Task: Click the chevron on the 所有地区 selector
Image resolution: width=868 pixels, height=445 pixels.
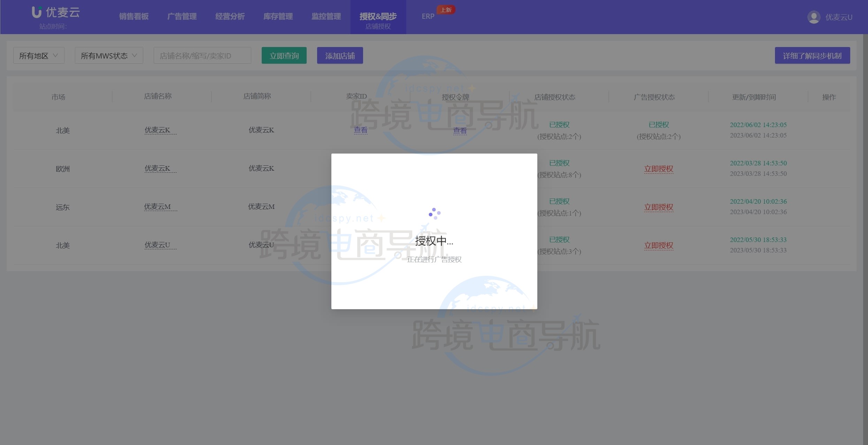Action: tap(56, 55)
